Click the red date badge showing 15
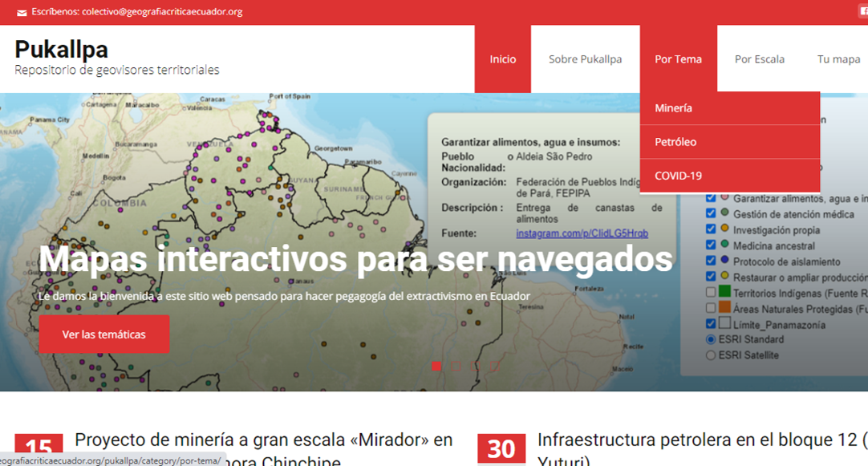 coord(39,449)
